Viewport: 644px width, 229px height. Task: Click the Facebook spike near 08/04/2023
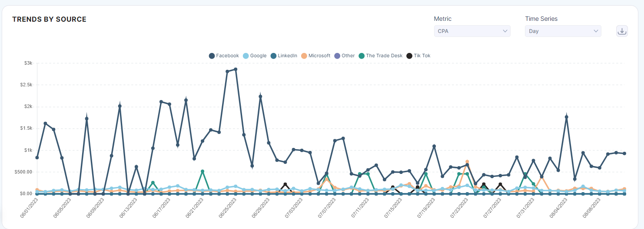567,117
